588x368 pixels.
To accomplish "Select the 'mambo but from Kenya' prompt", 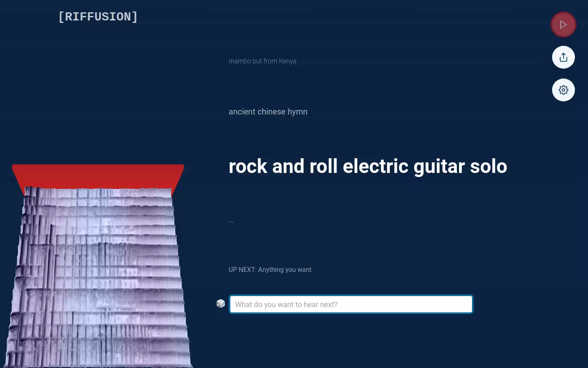I will [263, 61].
